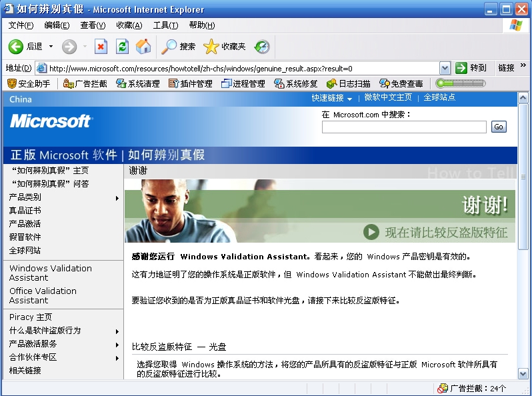Viewport: 532px width, 396px height.
Task: Open the 微软中文主页 link
Action: click(388, 97)
